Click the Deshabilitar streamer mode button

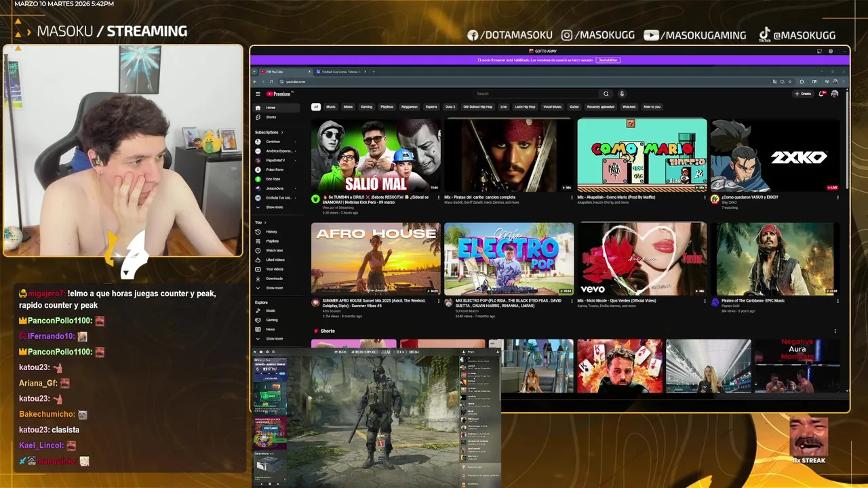(x=608, y=60)
